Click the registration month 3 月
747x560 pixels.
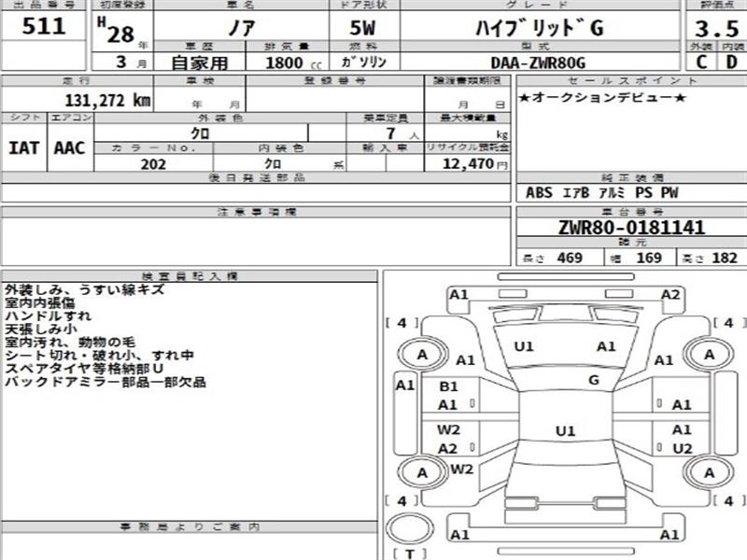[131, 62]
